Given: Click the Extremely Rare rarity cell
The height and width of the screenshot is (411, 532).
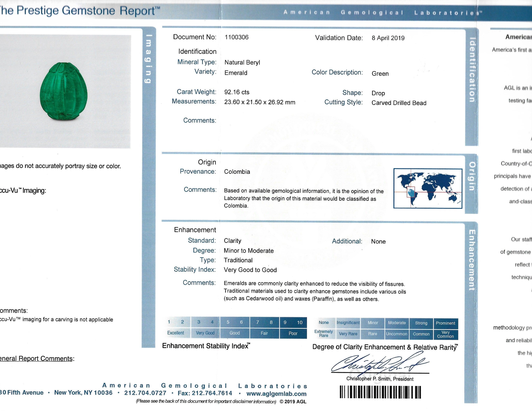Looking at the screenshot, I should [324, 333].
